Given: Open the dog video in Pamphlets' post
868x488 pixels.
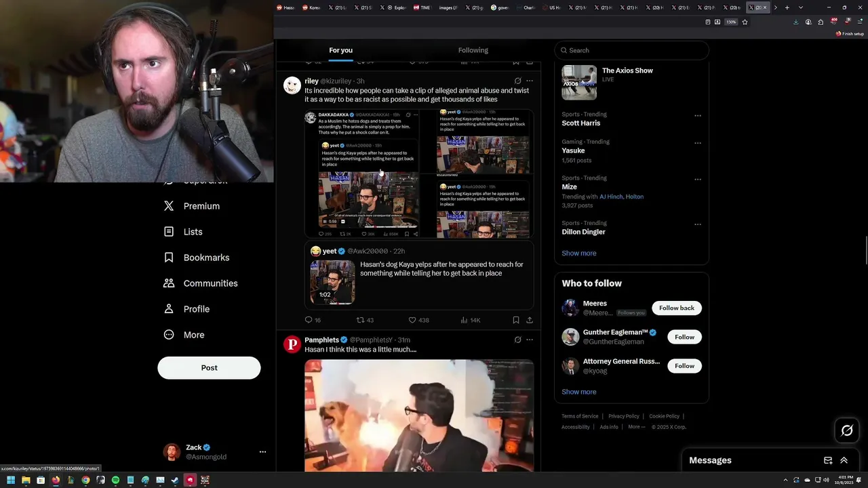Looking at the screenshot, I should point(419,415).
